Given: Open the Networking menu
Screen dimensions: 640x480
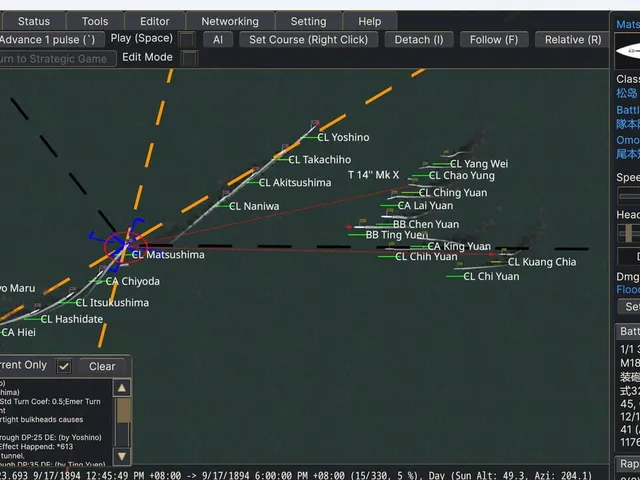Looking at the screenshot, I should [x=230, y=21].
